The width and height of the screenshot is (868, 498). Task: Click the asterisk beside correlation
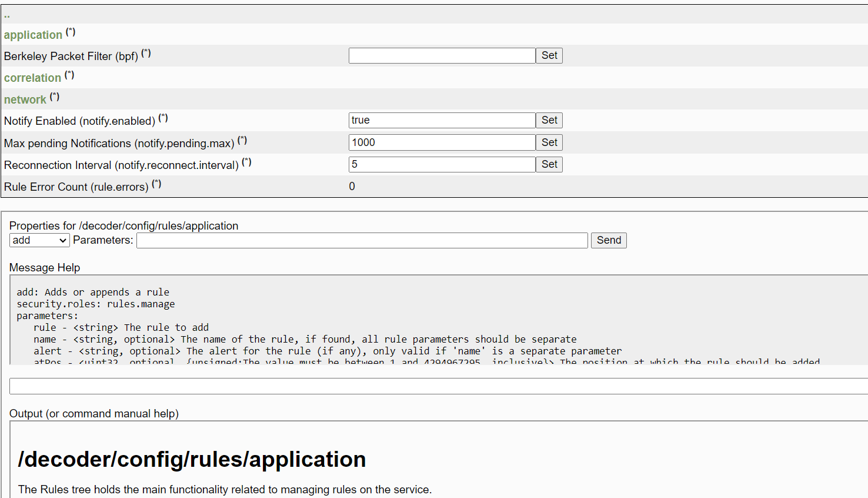tap(69, 75)
